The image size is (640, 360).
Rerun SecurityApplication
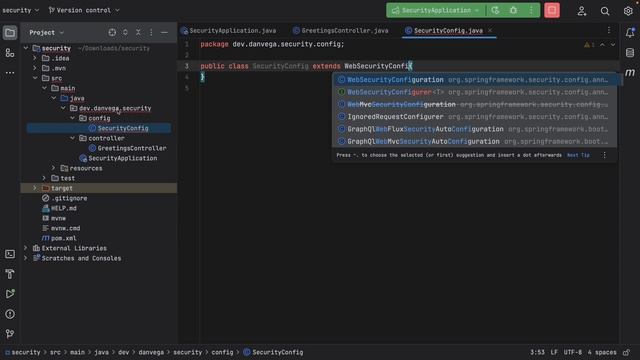(x=495, y=11)
